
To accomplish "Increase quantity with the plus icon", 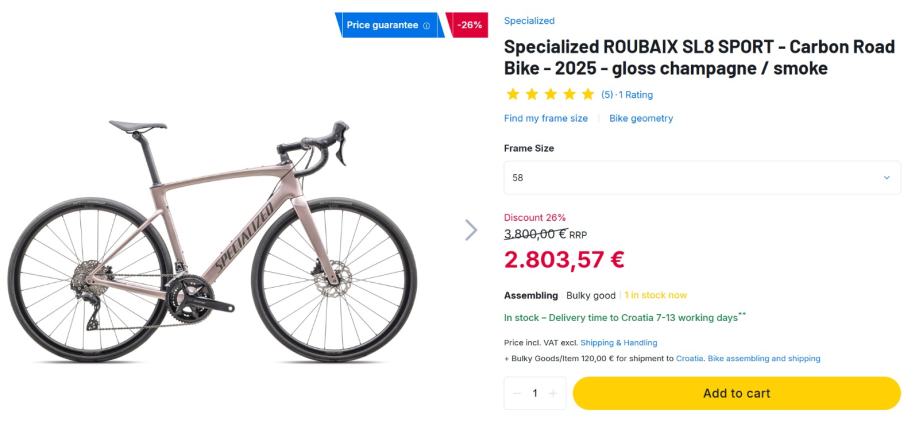I will pos(552,394).
